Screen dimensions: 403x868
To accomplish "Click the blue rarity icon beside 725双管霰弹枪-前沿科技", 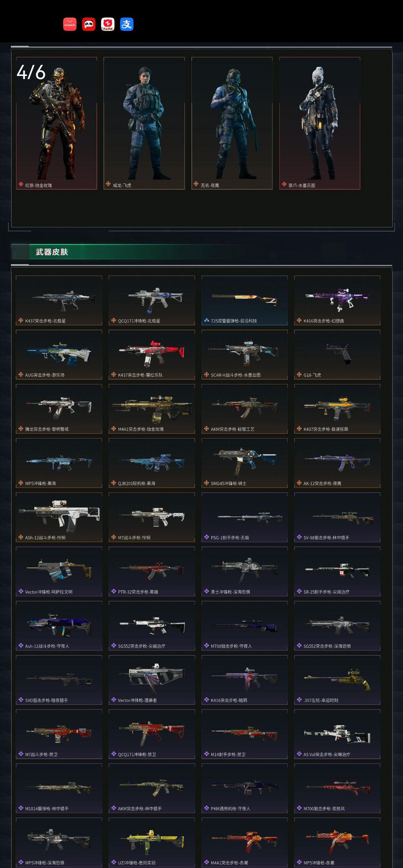I will (x=206, y=320).
